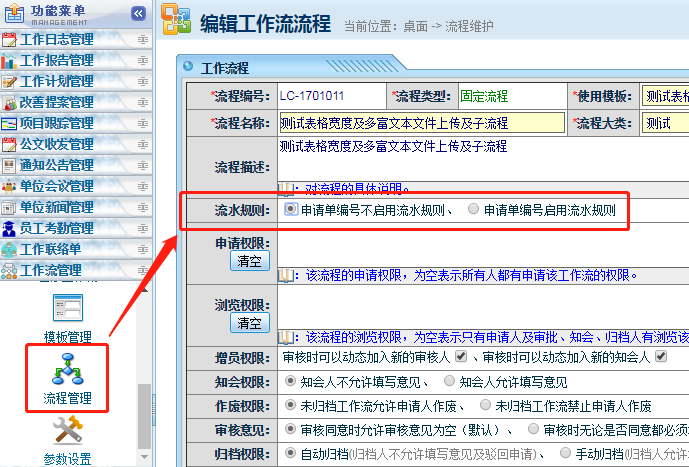This screenshot has width=689, height=467.
Task: Click sidebar scrollbar down arrow
Action: [145, 456]
